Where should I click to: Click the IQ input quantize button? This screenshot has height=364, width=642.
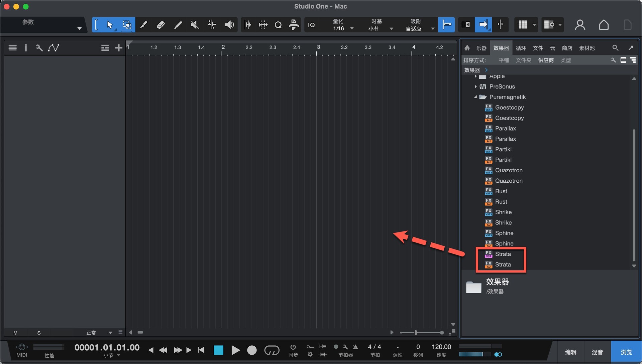click(311, 25)
